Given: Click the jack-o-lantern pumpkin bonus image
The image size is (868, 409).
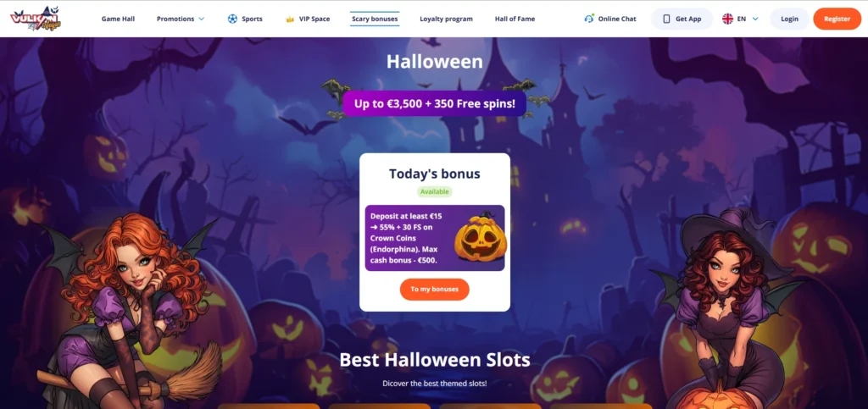Looking at the screenshot, I should coord(481,238).
